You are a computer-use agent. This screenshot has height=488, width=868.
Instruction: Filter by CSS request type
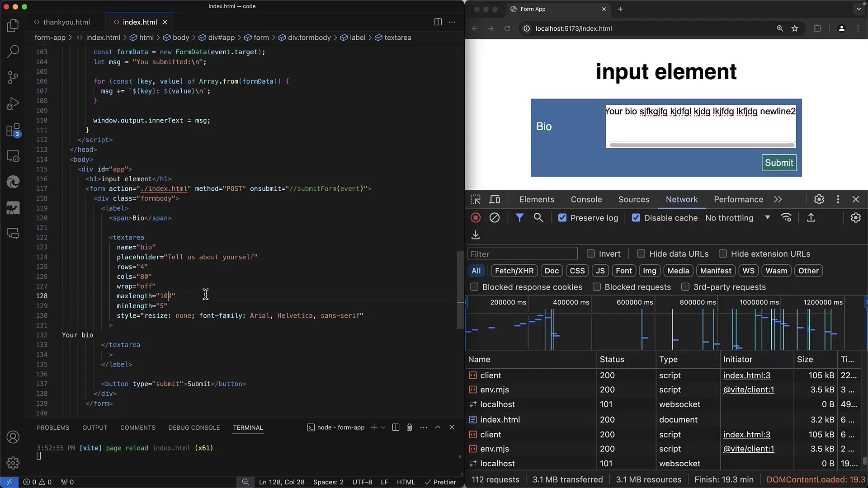point(577,271)
